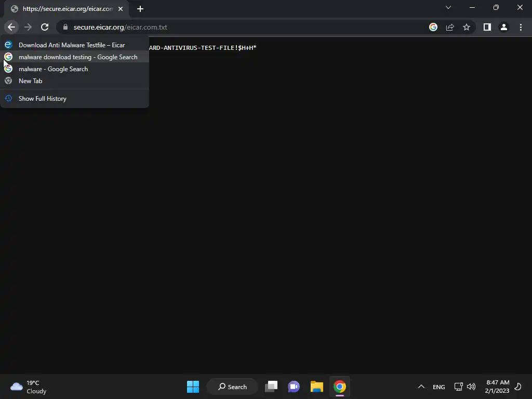Add a new tab with the plus button
Screen dimensions: 532x399
pyautogui.click(x=140, y=9)
